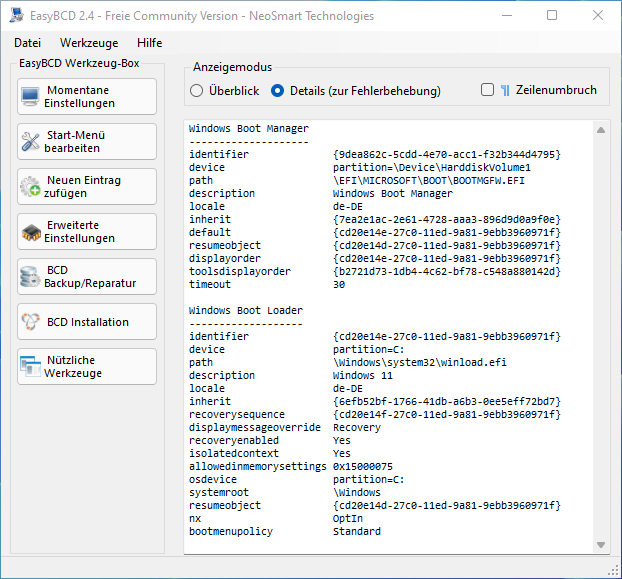Click the database icon of BCD Backup/Reparatur

[x=30, y=276]
